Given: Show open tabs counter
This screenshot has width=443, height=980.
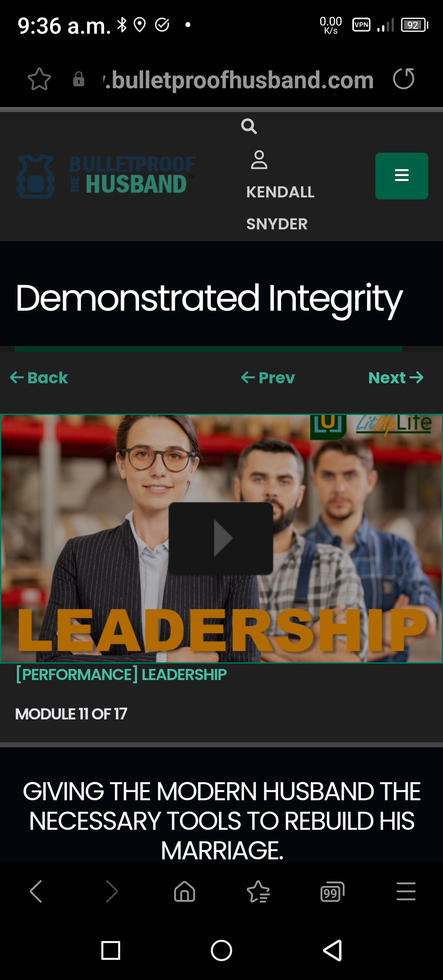Looking at the screenshot, I should [332, 891].
